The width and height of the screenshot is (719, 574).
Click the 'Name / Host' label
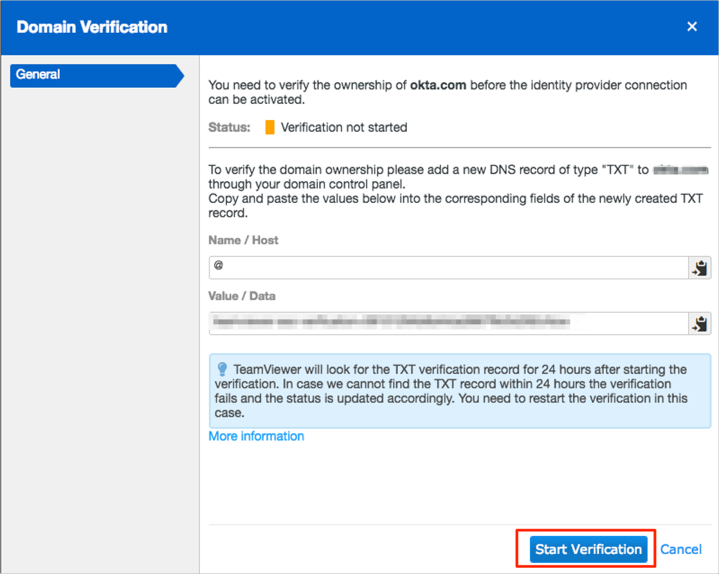coord(243,241)
